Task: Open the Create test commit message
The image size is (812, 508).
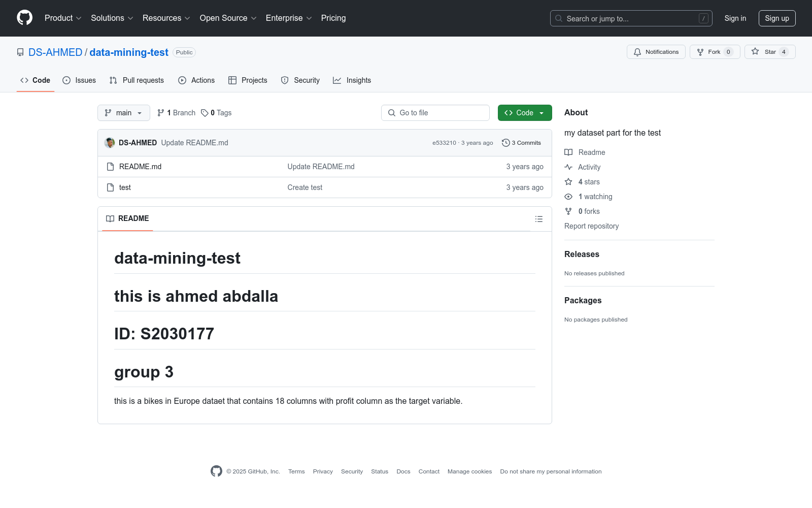Action: [305, 187]
